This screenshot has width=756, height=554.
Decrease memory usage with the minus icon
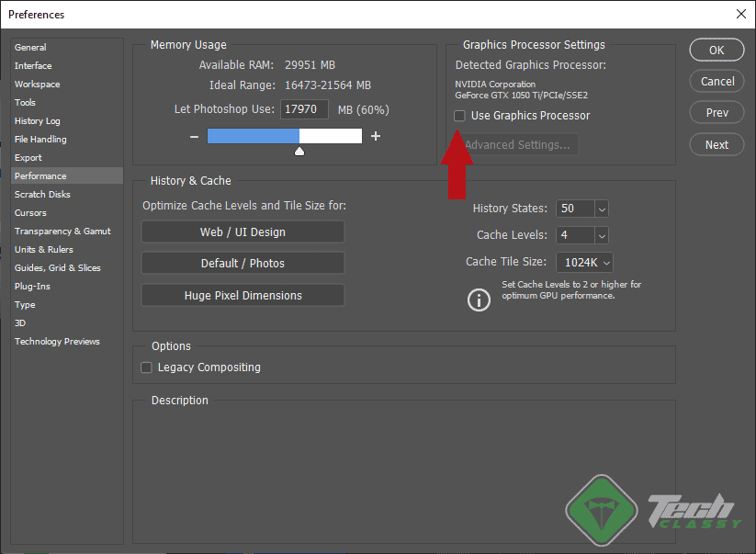point(193,136)
